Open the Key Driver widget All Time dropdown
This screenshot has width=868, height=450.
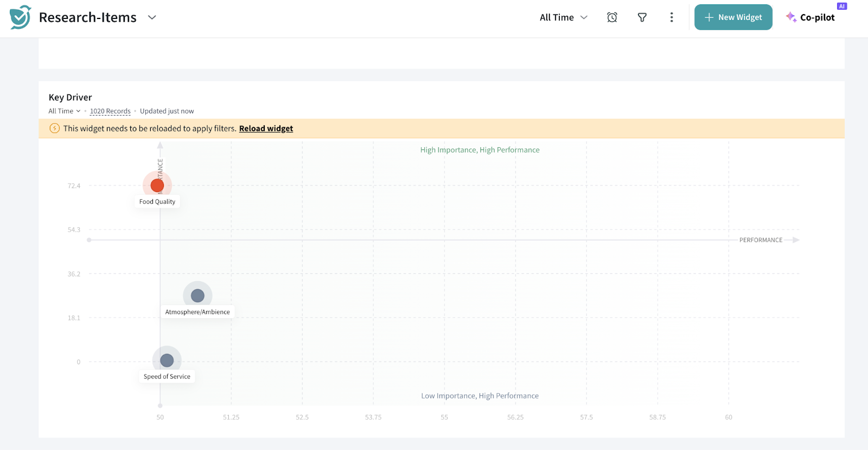[64, 111]
